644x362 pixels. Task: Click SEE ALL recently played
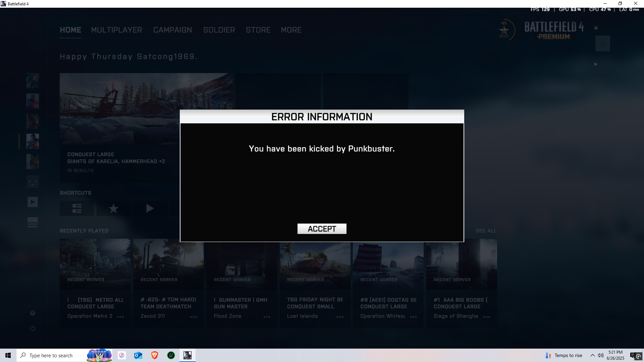coord(486,231)
